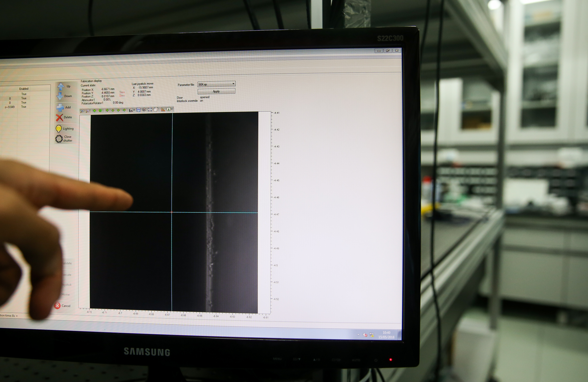The height and width of the screenshot is (382, 588).
Task: Click Interlock override status 'on'
Action: [x=202, y=101]
